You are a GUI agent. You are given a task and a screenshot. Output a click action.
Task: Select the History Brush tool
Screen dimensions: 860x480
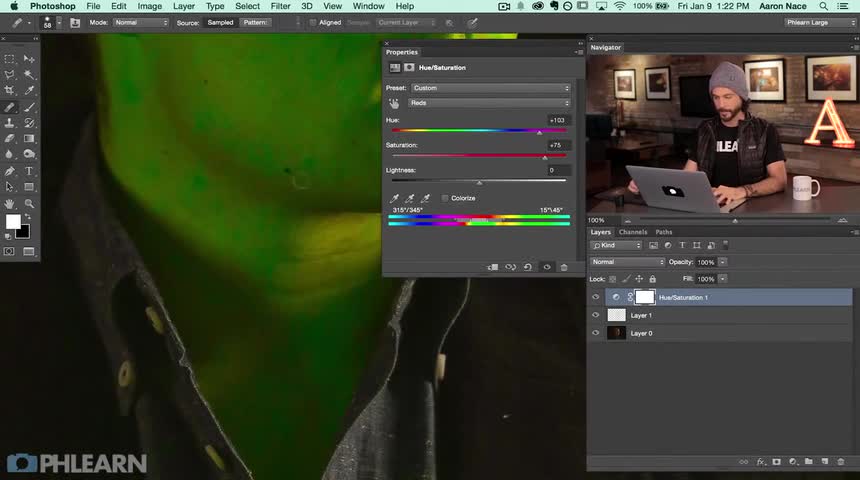pyautogui.click(x=29, y=123)
